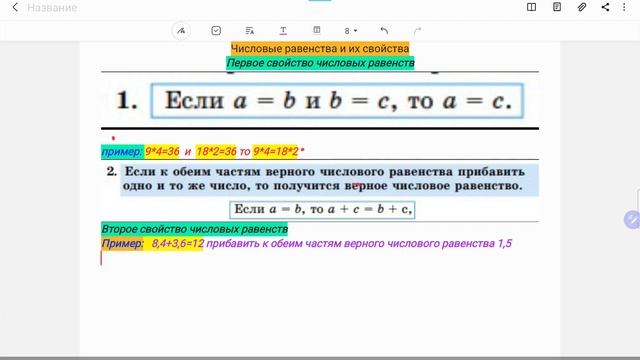640x360 pixels.
Task: Open reading mode book icon
Action: (531, 7)
